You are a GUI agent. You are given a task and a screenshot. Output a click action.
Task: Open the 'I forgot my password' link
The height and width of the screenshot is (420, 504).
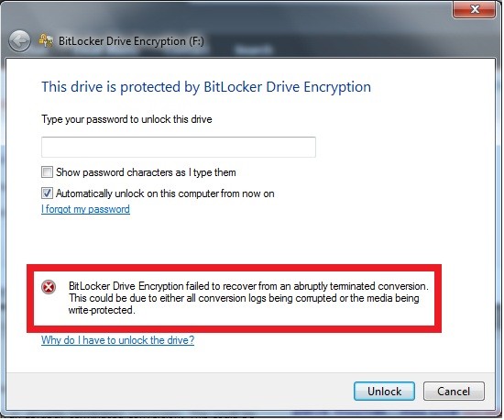click(x=85, y=209)
